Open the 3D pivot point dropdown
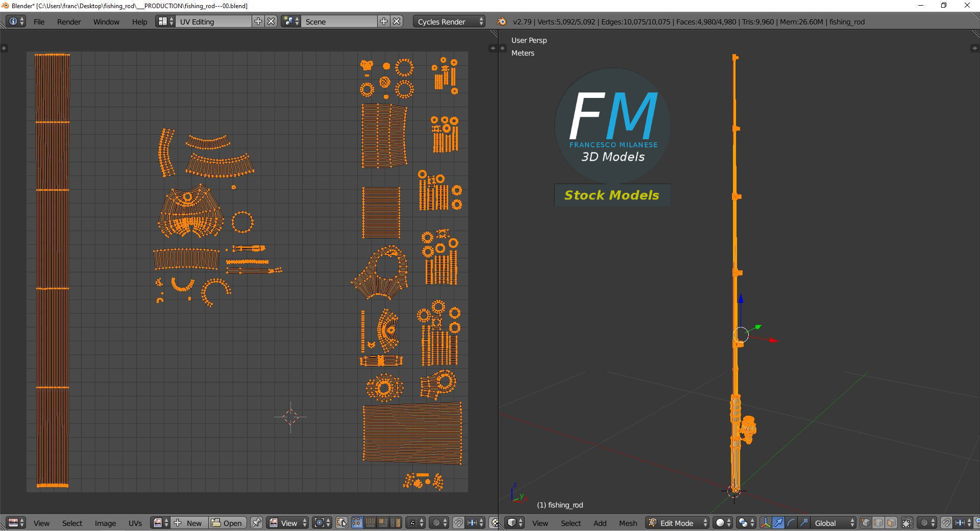980x531 pixels. click(x=746, y=523)
